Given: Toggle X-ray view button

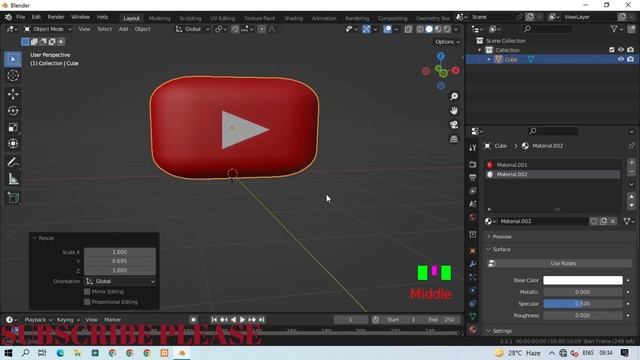Looking at the screenshot, I should 408,29.
